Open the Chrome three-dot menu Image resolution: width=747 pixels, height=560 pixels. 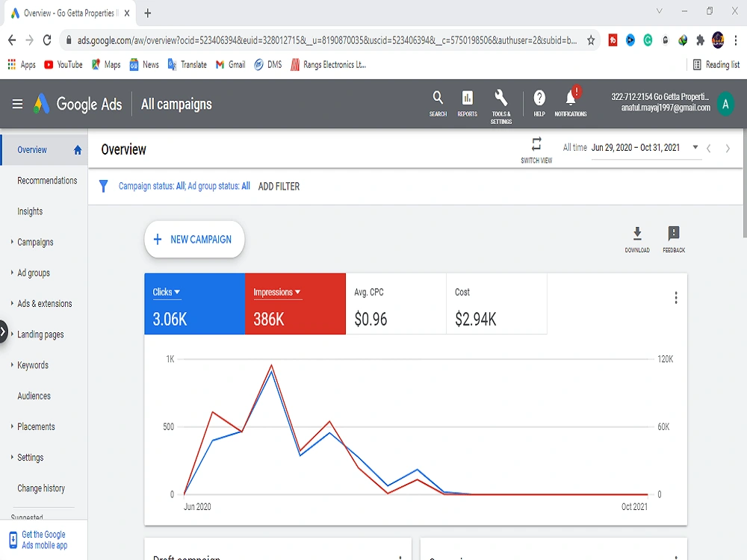[x=736, y=40]
